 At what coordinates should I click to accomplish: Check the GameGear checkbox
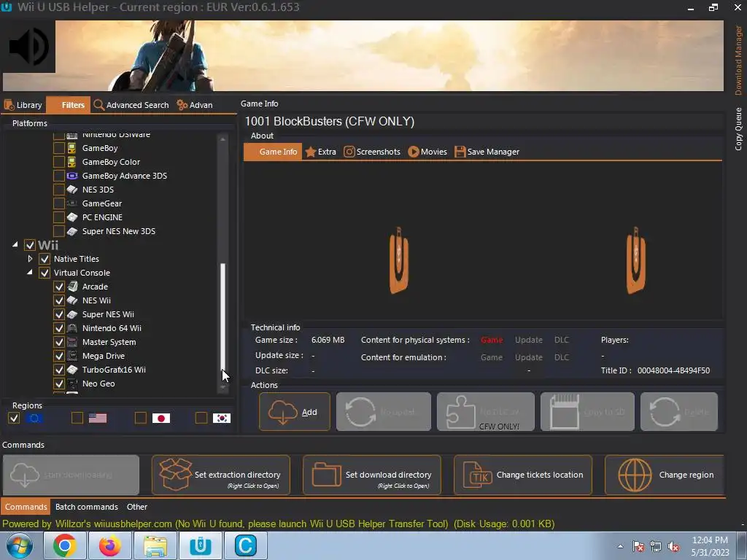tap(58, 203)
